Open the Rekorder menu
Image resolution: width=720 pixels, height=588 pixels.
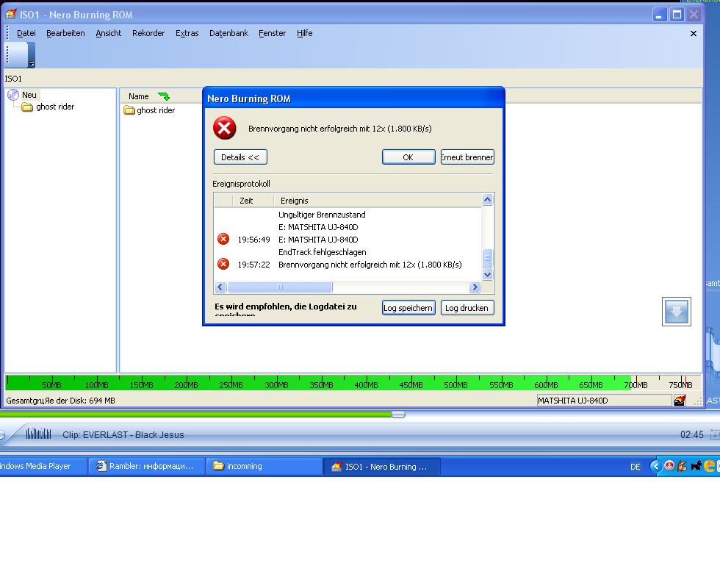(x=148, y=33)
